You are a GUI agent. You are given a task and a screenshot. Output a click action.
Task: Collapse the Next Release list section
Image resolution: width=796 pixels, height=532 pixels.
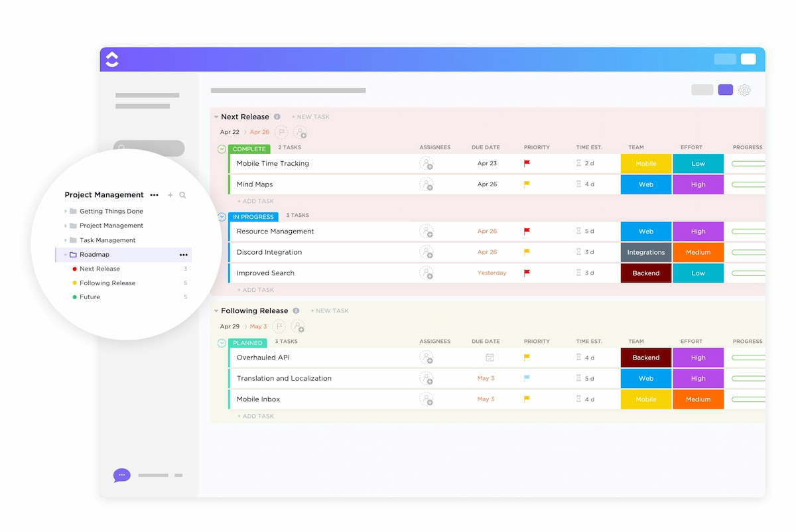tap(216, 117)
